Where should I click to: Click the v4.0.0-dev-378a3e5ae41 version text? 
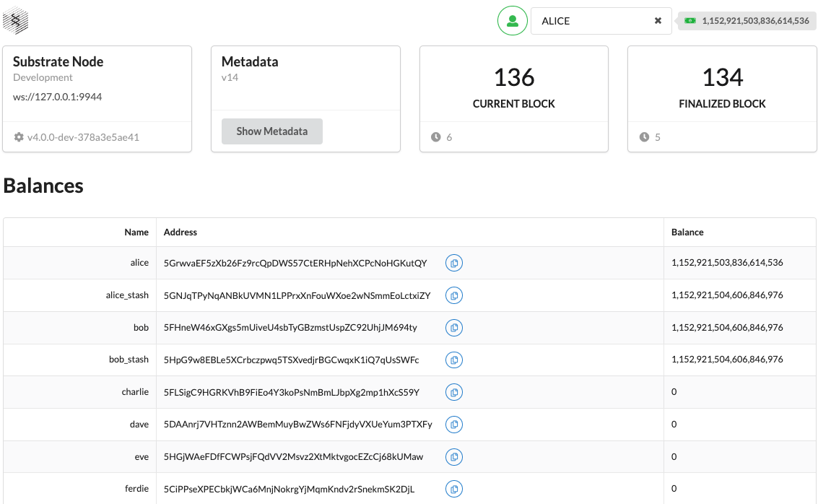coord(84,137)
